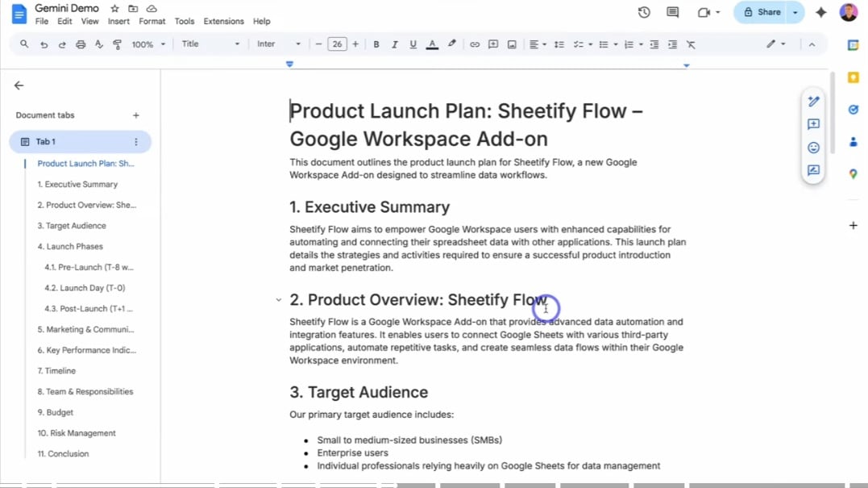Insert a link

pos(475,44)
